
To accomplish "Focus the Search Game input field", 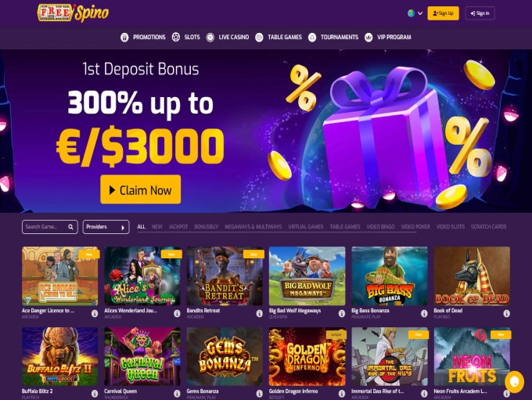I will tap(45, 227).
